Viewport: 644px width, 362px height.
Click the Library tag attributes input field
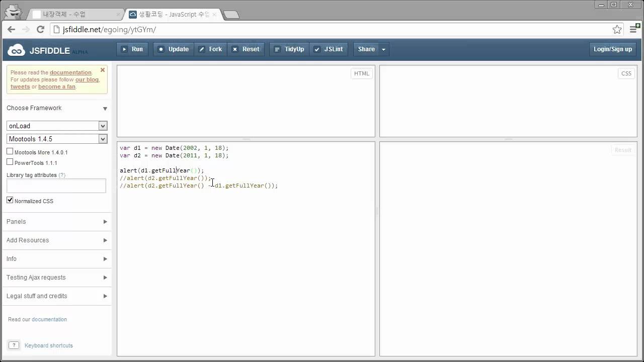click(x=56, y=186)
